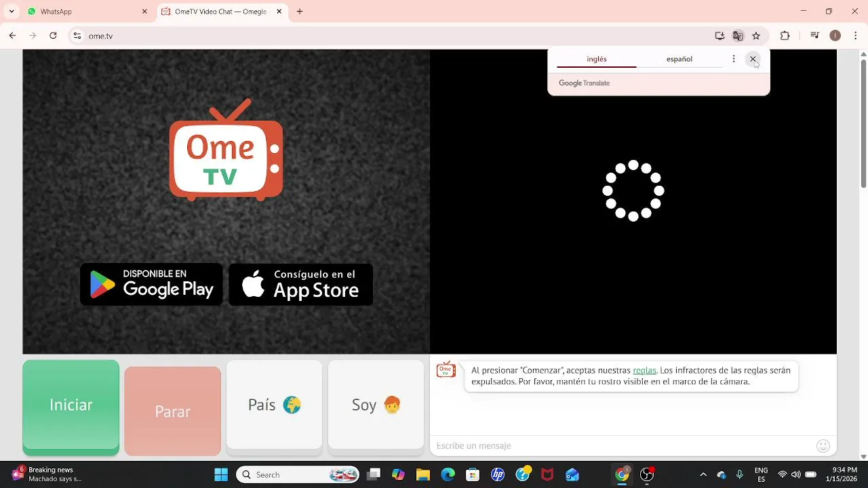Open a new browser tab

300,12
